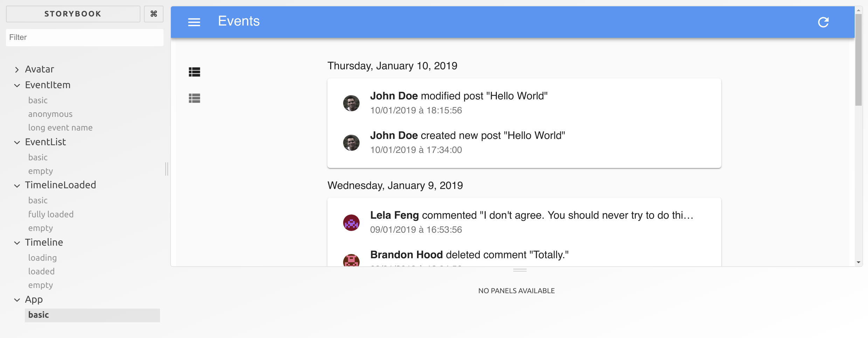The width and height of the screenshot is (868, 338).
Task: Open the hamburger menu in Events bar
Action: 194,22
